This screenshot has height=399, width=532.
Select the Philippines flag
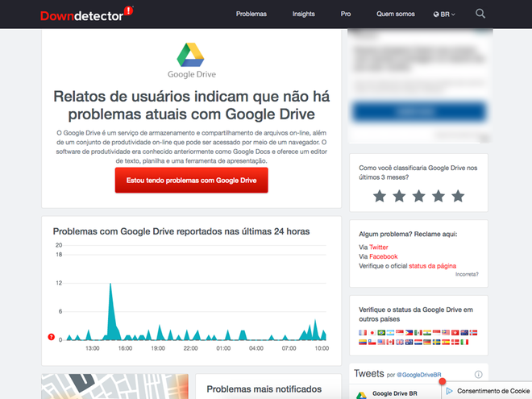point(409,332)
